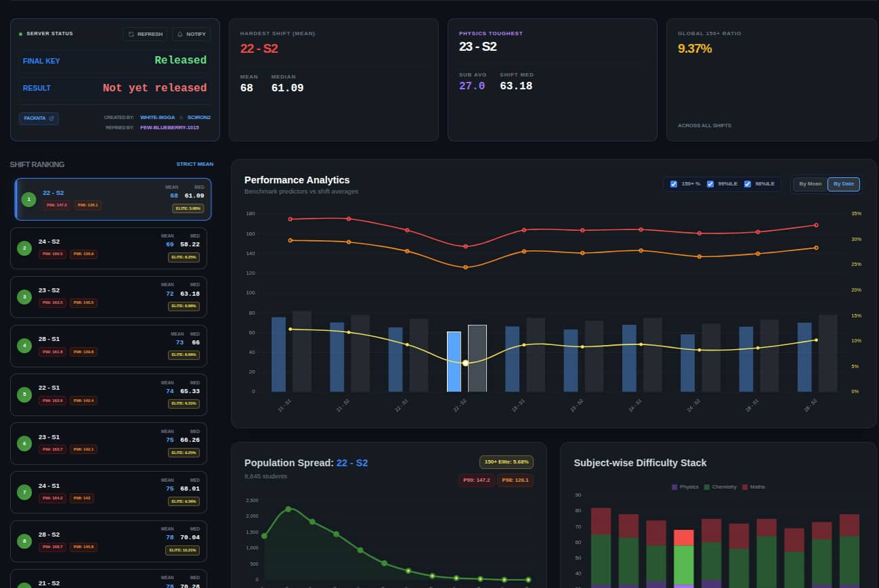879x588 pixels.
Task: Uncheck the 150+ % checkbox
Action: 674,184
